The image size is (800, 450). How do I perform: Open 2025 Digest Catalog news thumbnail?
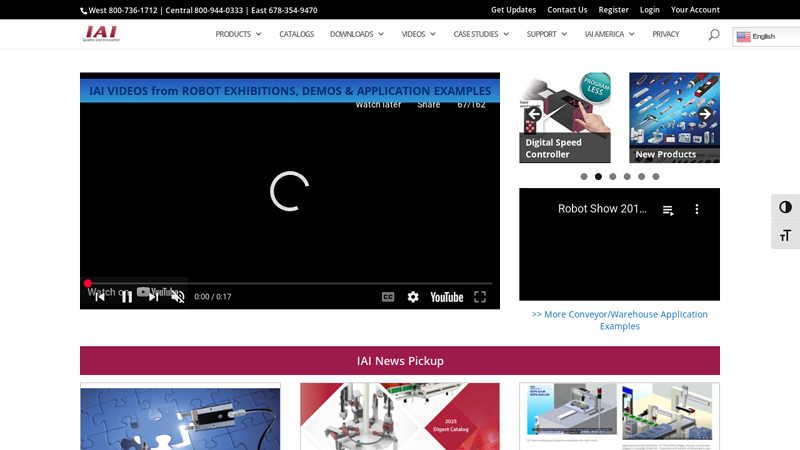pos(400,417)
